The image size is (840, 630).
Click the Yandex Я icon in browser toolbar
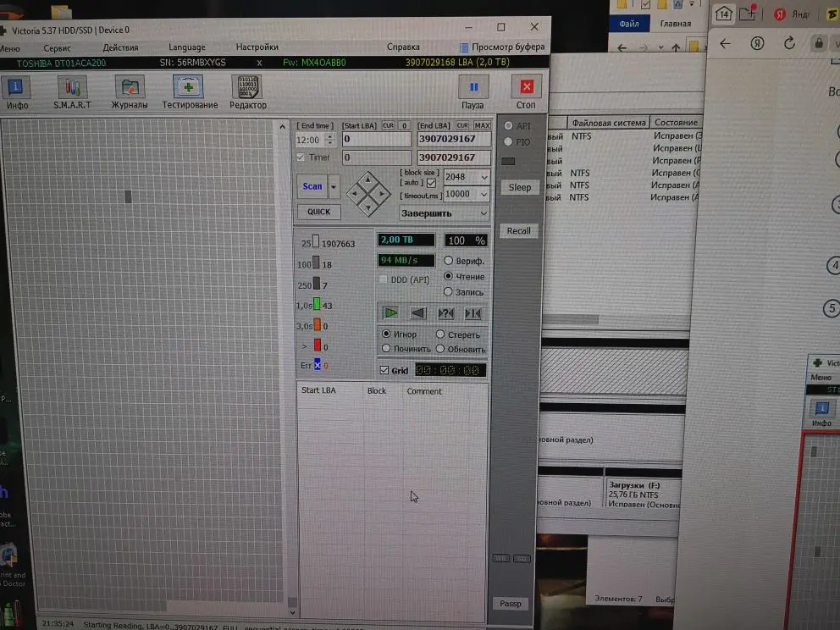(757, 43)
